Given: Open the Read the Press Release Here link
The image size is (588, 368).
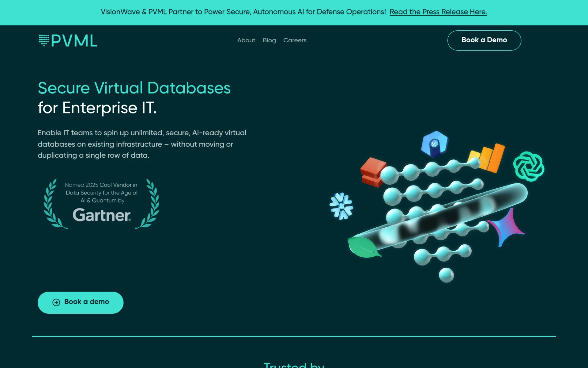Looking at the screenshot, I should point(438,12).
